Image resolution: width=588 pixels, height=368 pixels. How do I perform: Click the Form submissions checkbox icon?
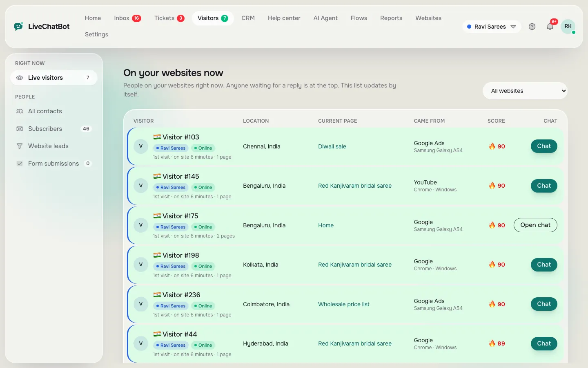pos(20,164)
